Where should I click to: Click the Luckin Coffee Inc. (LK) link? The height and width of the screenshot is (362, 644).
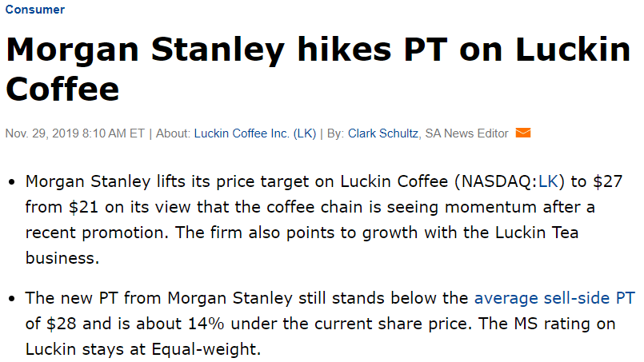coord(255,133)
